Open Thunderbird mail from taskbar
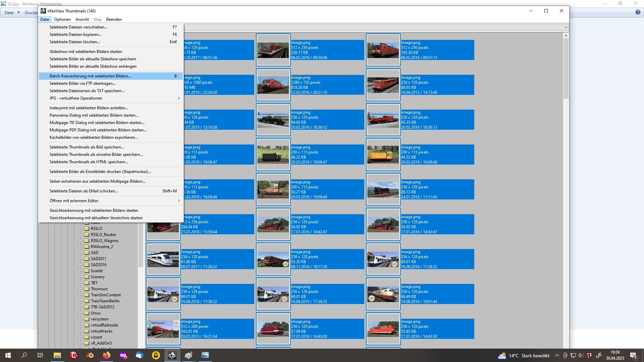The image size is (644, 362). [140, 355]
